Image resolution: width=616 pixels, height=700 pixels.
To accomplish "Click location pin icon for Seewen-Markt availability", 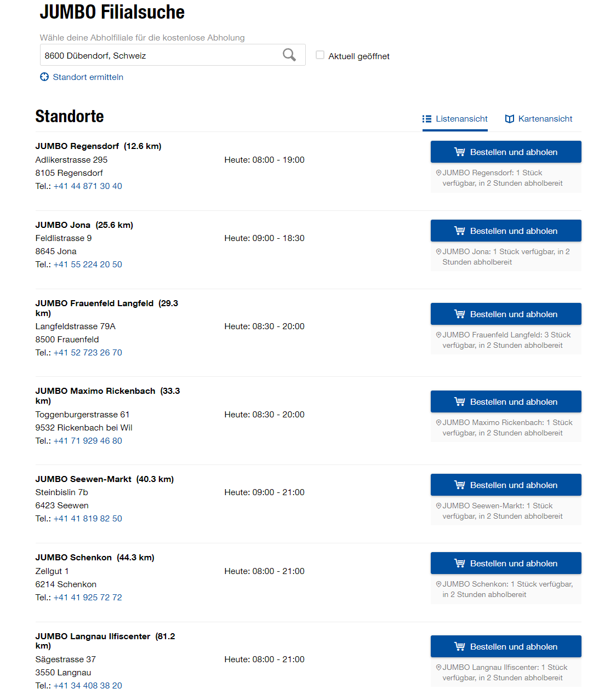I will pyautogui.click(x=438, y=506).
